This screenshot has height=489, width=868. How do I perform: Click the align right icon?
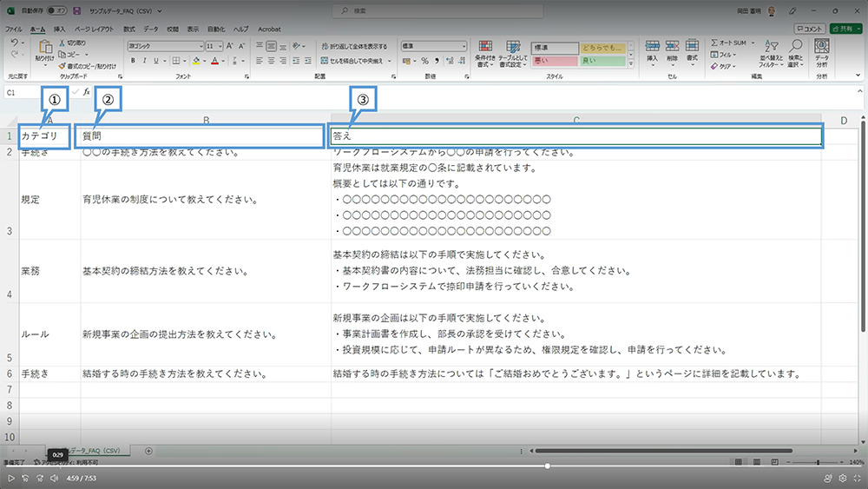click(x=283, y=60)
